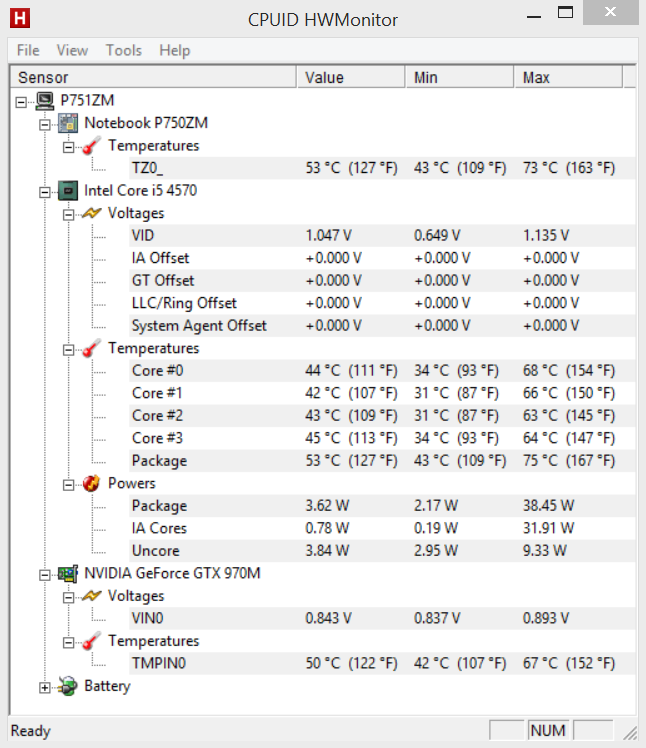Click the Sensor column header
This screenshot has height=748, width=646.
click(x=153, y=77)
